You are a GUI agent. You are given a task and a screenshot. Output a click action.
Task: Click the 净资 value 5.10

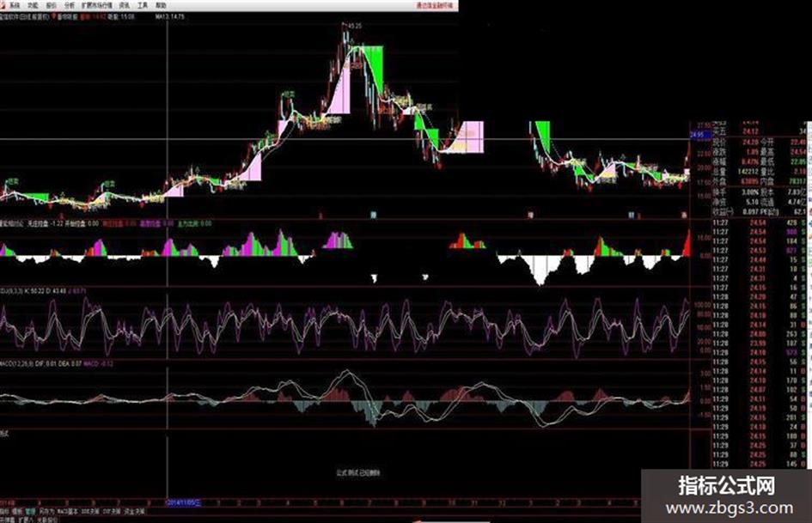click(x=753, y=202)
